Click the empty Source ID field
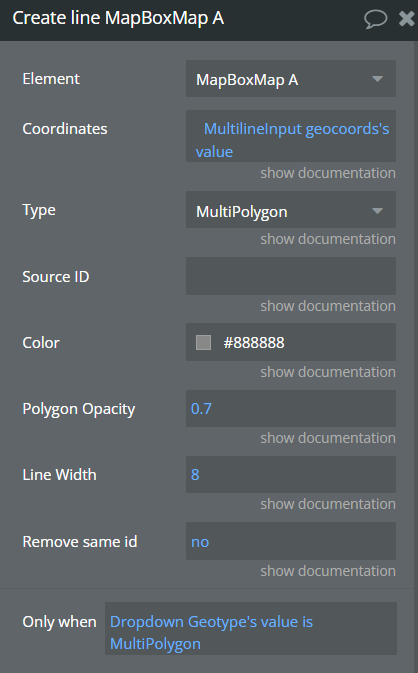This screenshot has height=673, width=418. click(291, 276)
